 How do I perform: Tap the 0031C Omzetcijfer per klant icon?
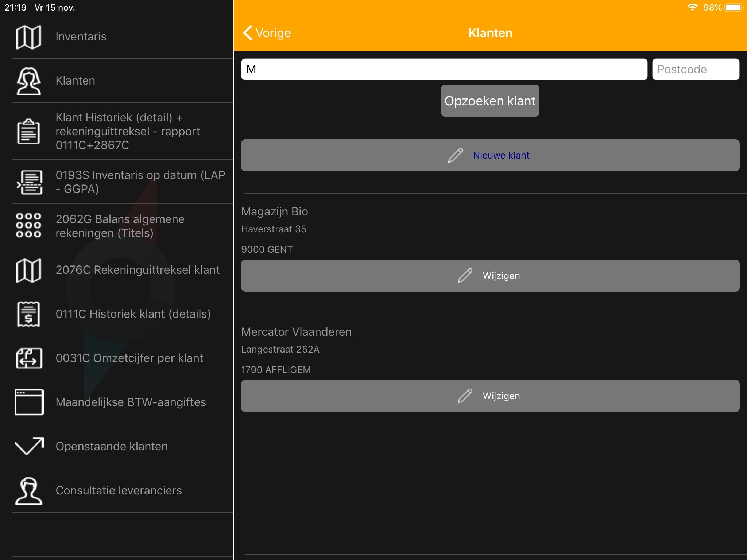point(29,358)
